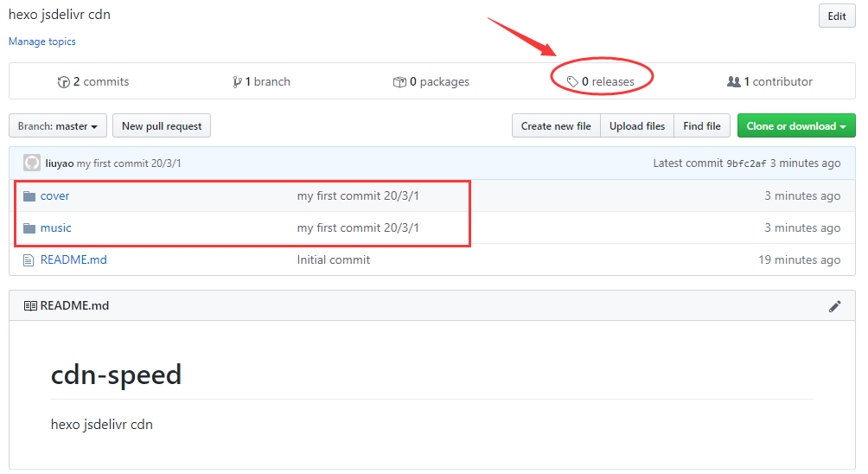Open the 1 branch tab
The height and width of the screenshot is (474, 868).
(x=261, y=82)
